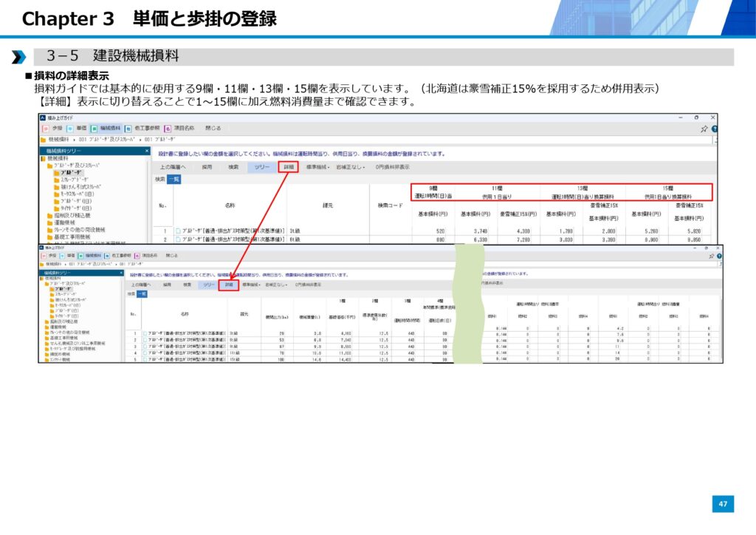The height and width of the screenshot is (535, 756).
Task: Open the 岩補正なし dropdown in upper window
Action: [351, 167]
